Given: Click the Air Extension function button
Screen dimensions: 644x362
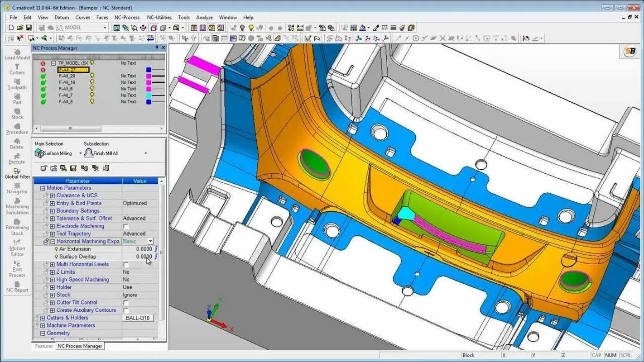Looking at the screenshot, I should click(x=156, y=249).
